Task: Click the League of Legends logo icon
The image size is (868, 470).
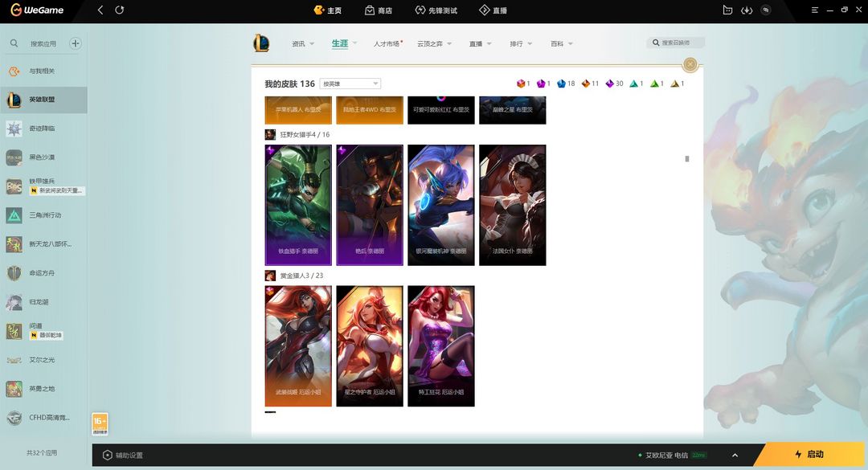Action: [261, 43]
